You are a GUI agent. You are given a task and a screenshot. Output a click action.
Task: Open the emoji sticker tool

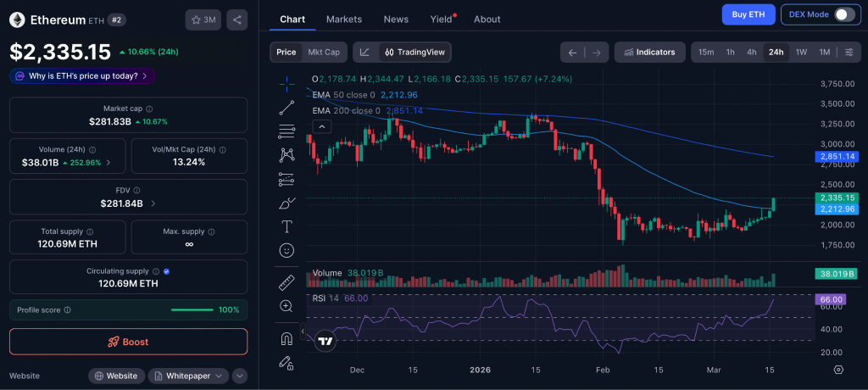click(287, 251)
